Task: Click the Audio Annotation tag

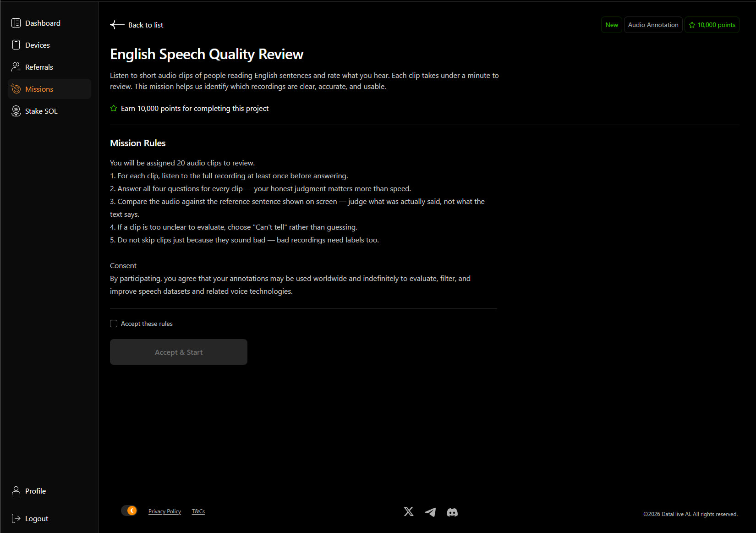Action: point(653,25)
